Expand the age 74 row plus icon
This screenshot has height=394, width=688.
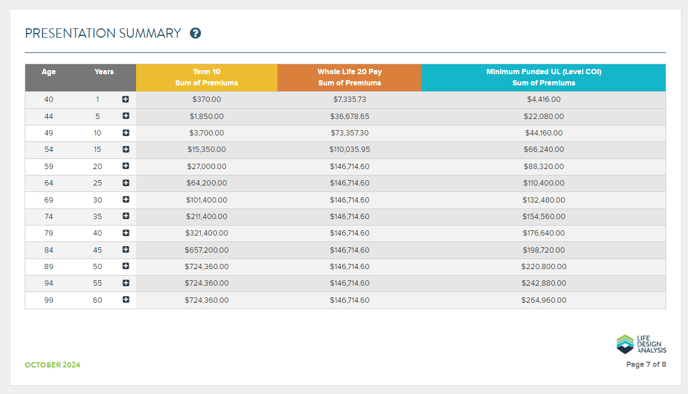click(x=125, y=216)
